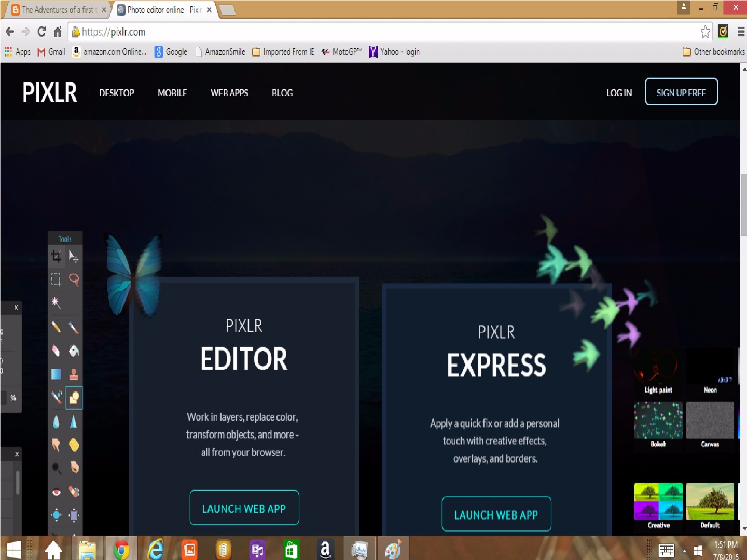Open the Yahoo - login bookmark

[394, 52]
